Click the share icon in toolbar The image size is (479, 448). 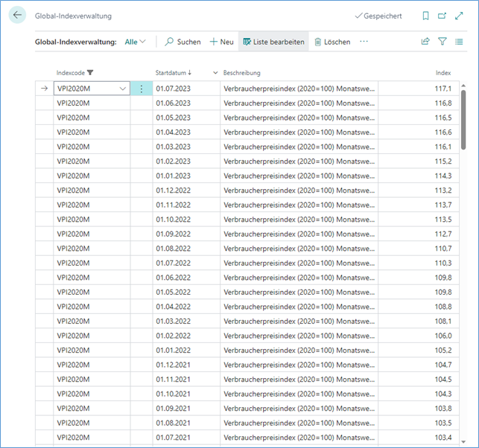click(425, 42)
